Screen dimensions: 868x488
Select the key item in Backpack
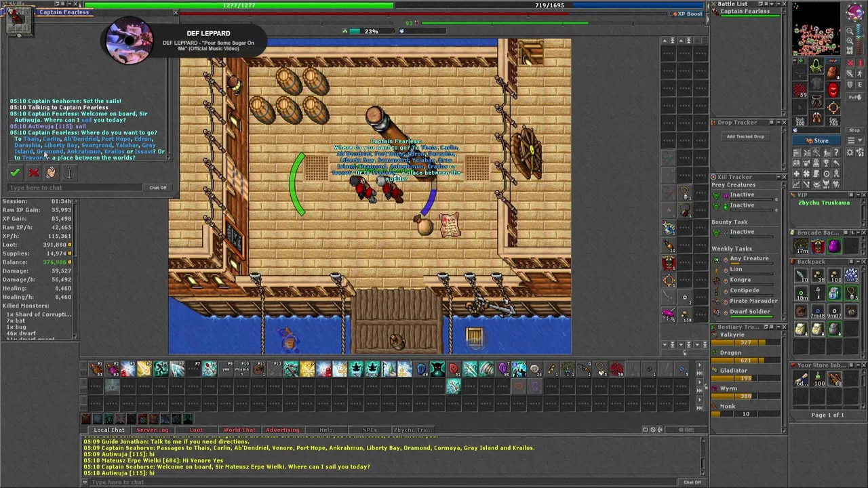(x=818, y=293)
